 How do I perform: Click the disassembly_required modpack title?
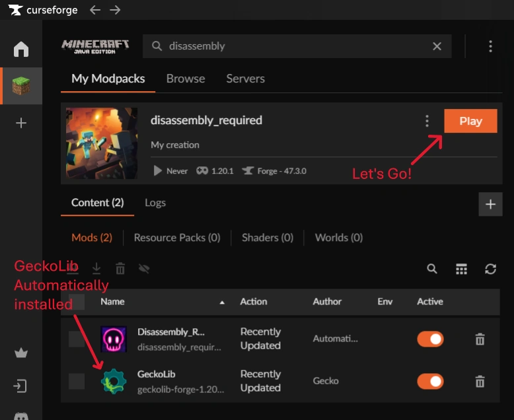coord(206,120)
